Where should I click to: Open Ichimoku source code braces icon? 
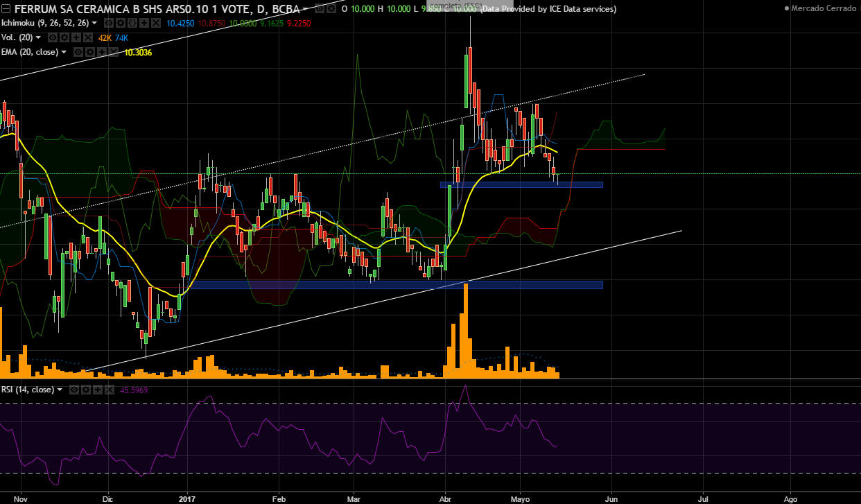point(132,23)
